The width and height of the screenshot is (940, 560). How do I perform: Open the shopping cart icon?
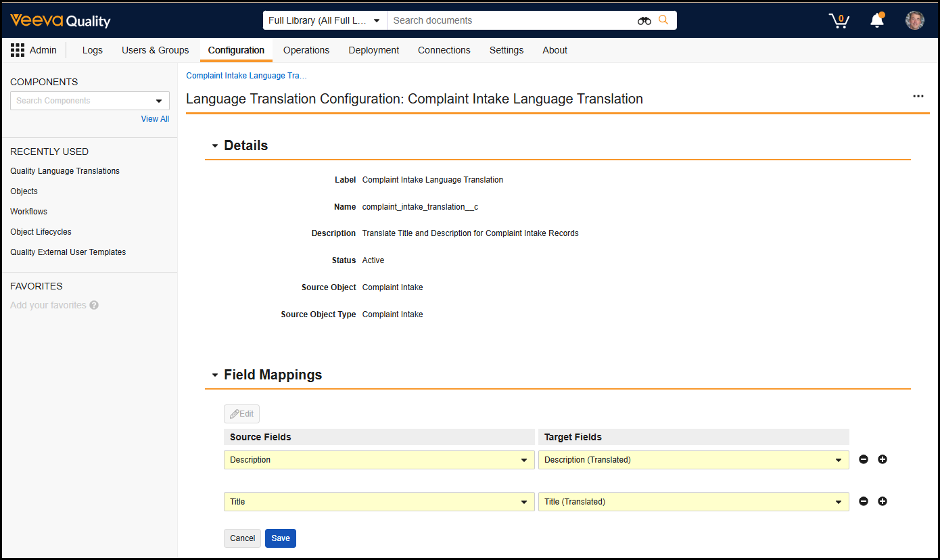[x=839, y=20]
